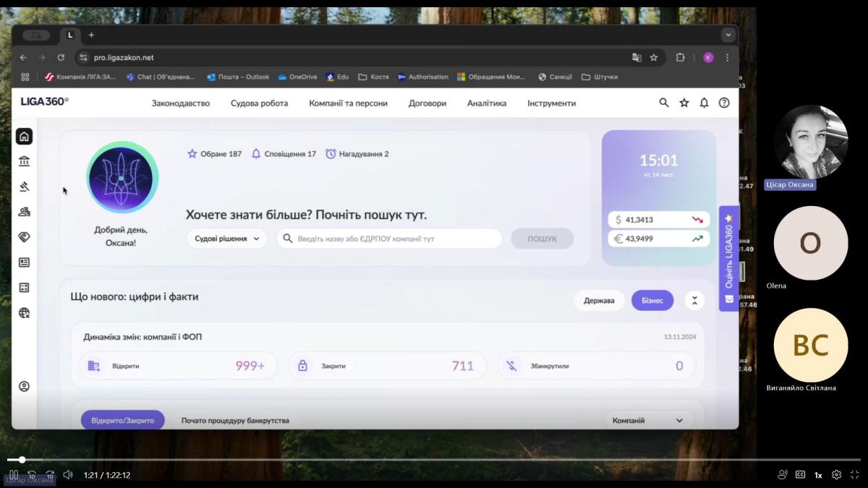Open the Chrome three-dot menu

[727, 57]
